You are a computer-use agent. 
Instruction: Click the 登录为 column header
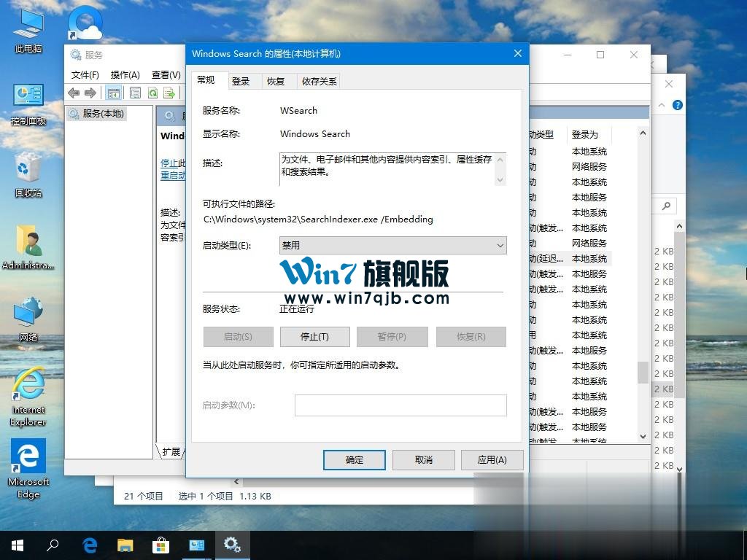584,135
